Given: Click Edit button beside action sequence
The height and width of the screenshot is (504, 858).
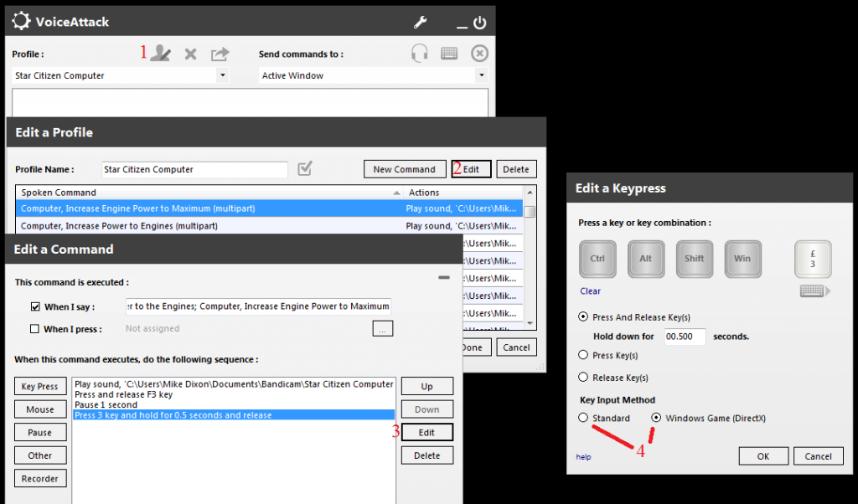Looking at the screenshot, I should (x=426, y=432).
